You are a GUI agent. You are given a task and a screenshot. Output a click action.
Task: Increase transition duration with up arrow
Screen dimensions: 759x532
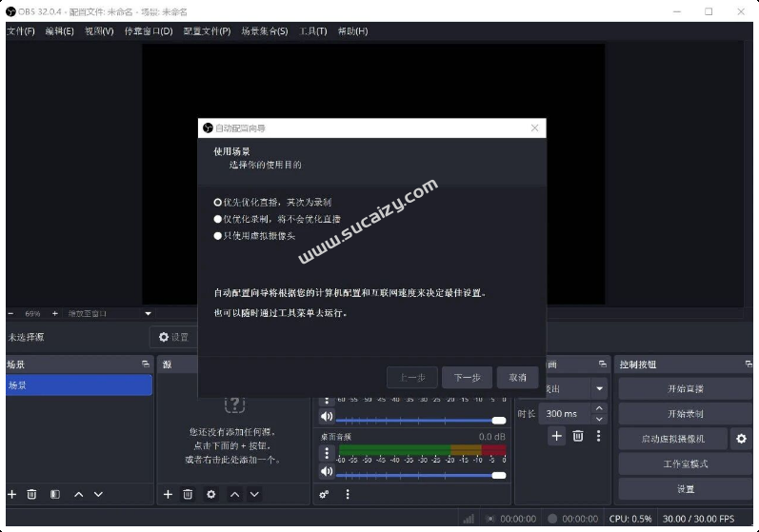pos(599,408)
